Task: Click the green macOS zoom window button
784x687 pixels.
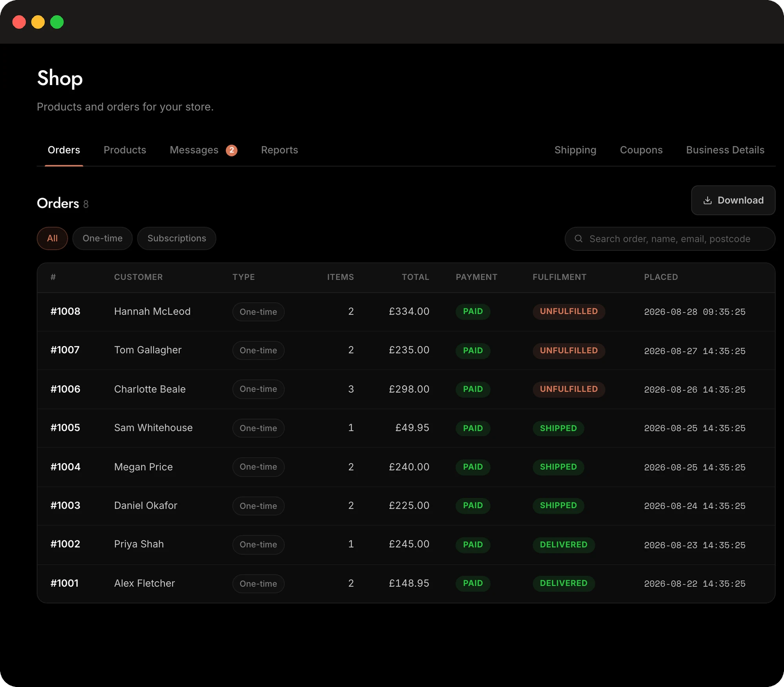Action: (x=57, y=22)
